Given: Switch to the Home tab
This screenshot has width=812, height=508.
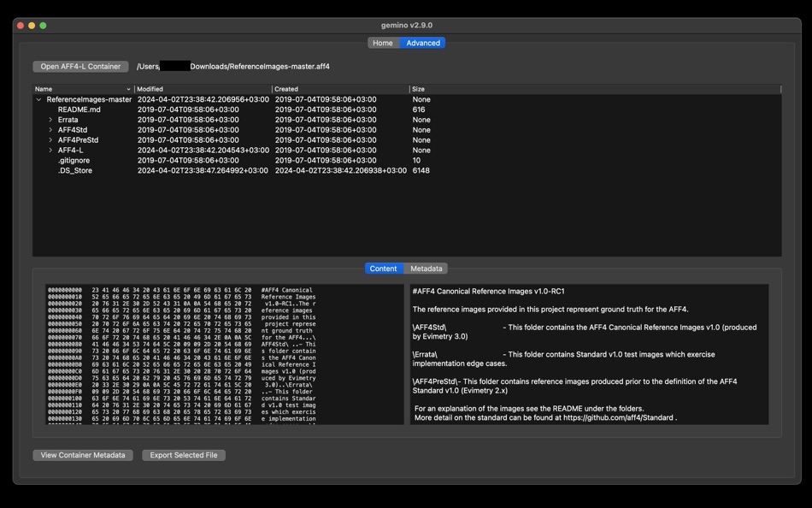Looking at the screenshot, I should point(383,43).
